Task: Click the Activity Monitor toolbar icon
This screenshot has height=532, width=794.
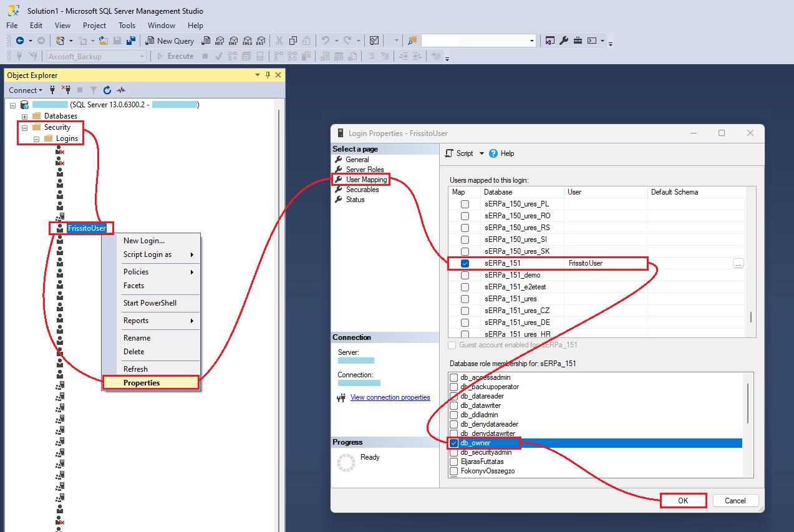Action: click(x=374, y=41)
